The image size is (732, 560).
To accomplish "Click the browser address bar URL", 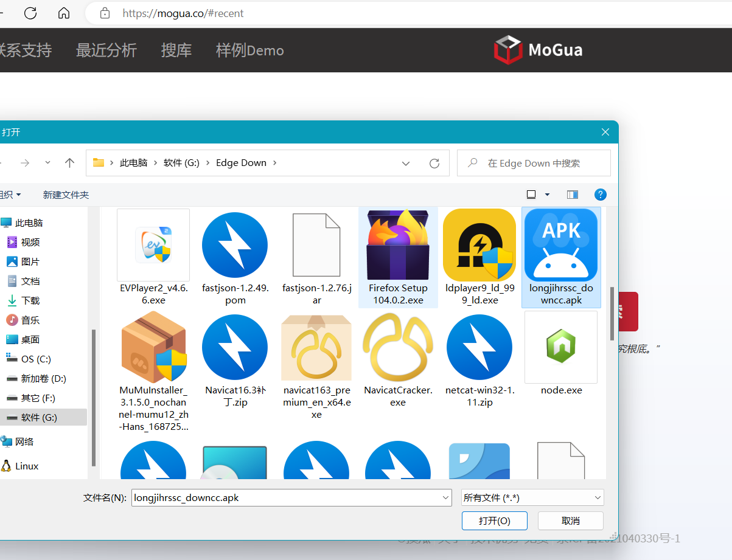I will pyautogui.click(x=183, y=13).
